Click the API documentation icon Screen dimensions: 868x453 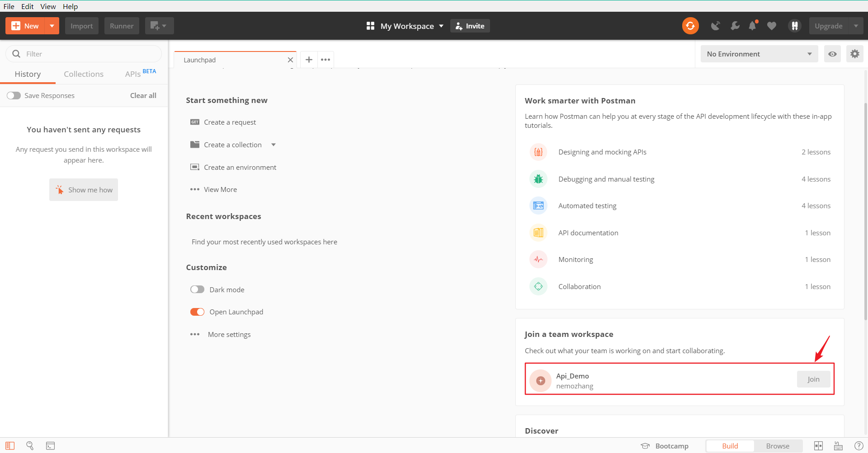[538, 233]
